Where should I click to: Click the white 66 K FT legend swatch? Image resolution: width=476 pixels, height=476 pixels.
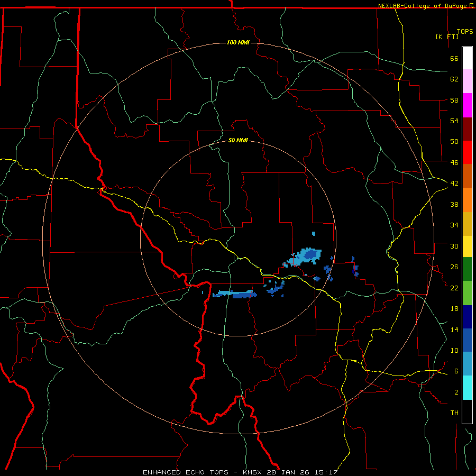point(467,58)
